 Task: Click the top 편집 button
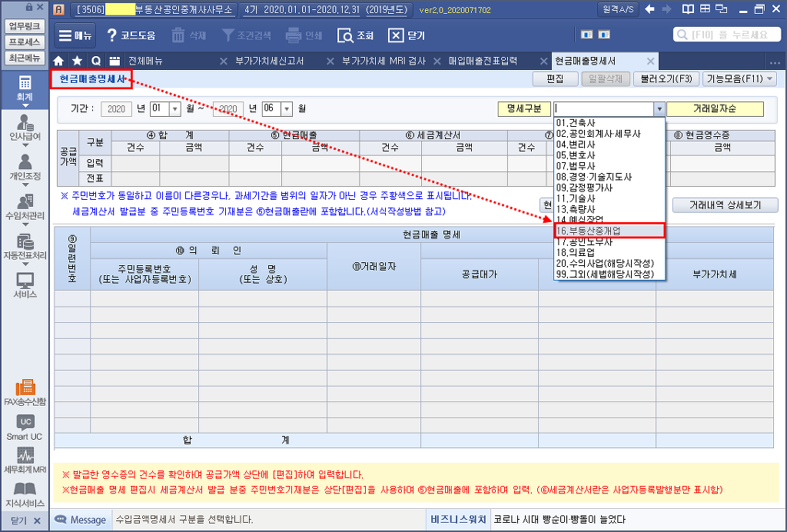[x=555, y=78]
